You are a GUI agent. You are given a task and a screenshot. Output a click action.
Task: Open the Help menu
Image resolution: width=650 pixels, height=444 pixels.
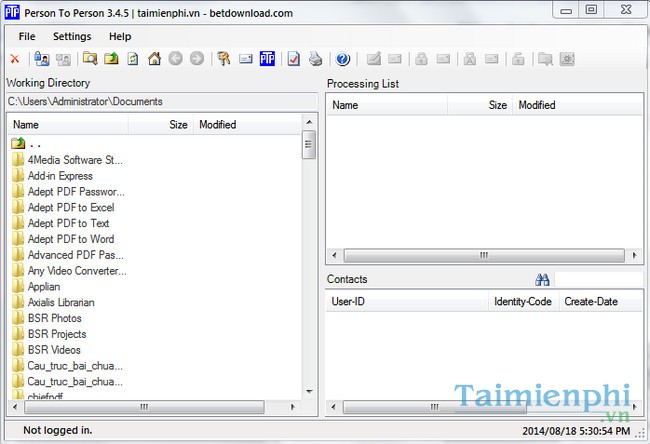point(120,36)
